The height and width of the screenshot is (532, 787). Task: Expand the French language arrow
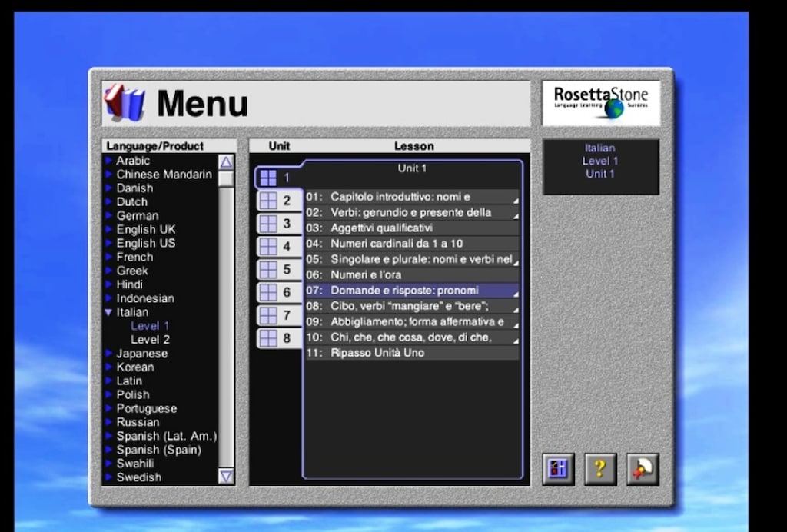click(x=108, y=257)
